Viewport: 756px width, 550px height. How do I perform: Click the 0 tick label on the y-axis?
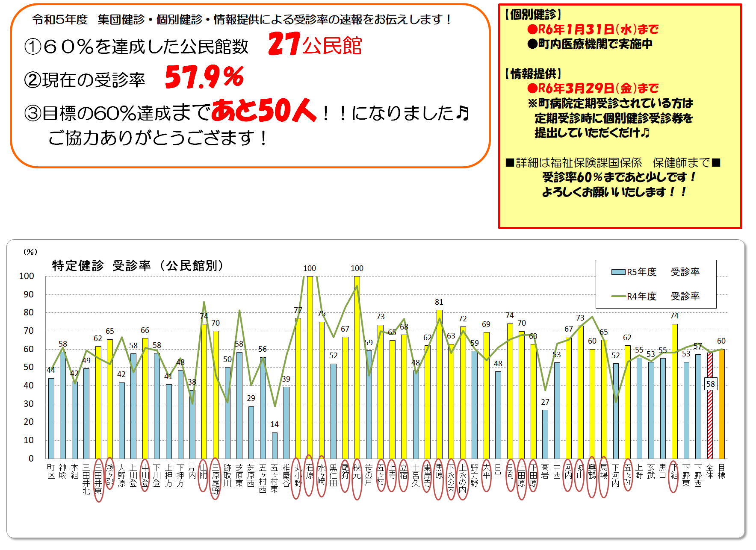pos(31,459)
